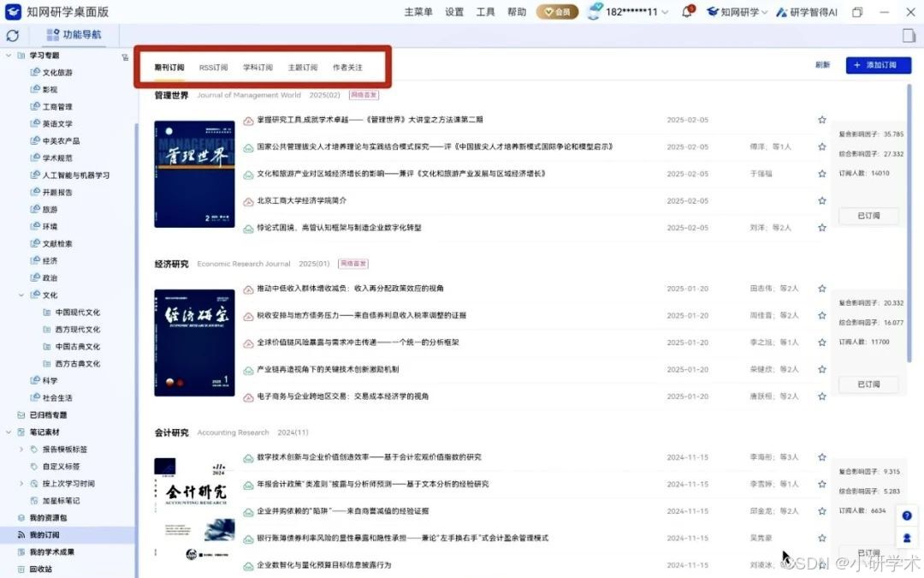Open 加星标笔记 in sidebar

tap(61, 501)
